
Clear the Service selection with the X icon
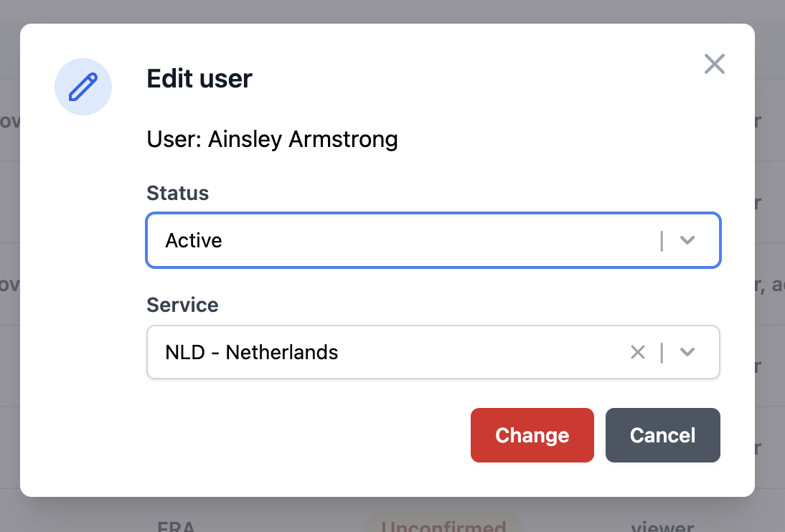(638, 352)
